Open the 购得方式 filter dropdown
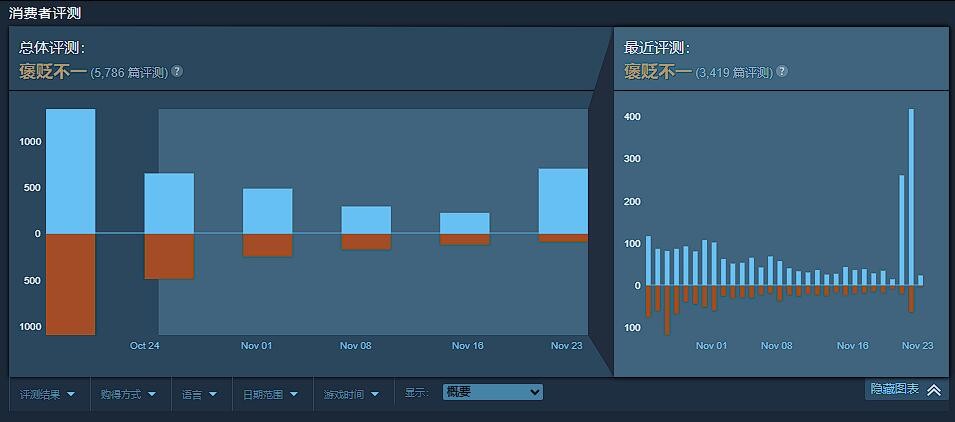Screen dimensions: 955x422 click(129, 395)
